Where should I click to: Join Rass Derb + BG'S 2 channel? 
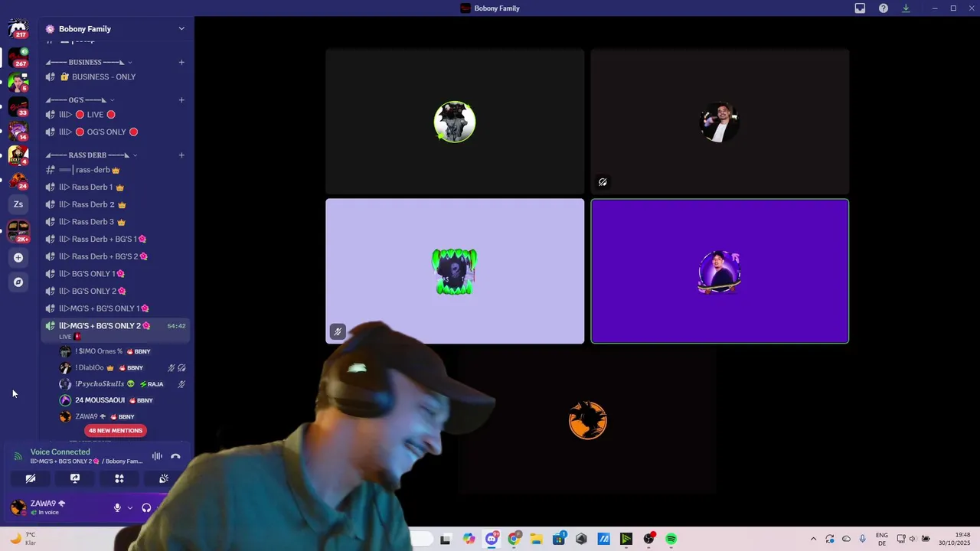pyautogui.click(x=115, y=256)
